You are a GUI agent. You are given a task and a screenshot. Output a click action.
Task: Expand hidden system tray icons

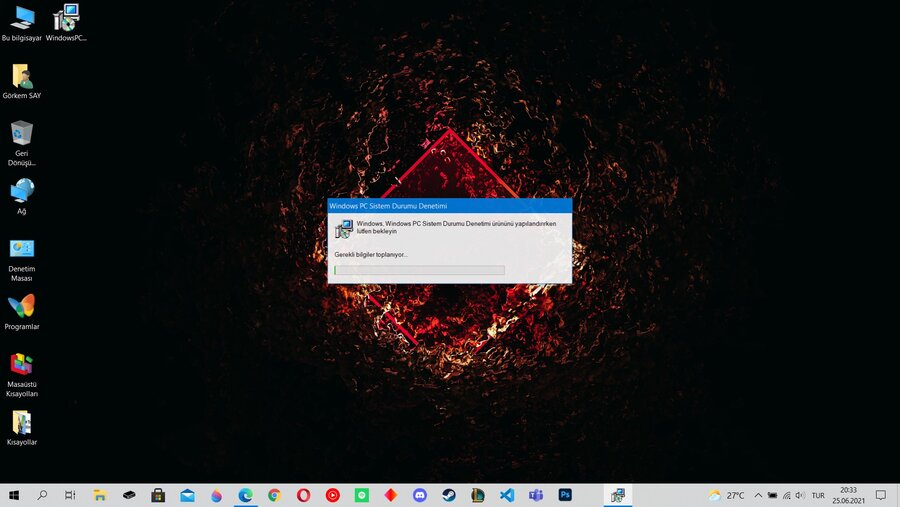pos(758,495)
